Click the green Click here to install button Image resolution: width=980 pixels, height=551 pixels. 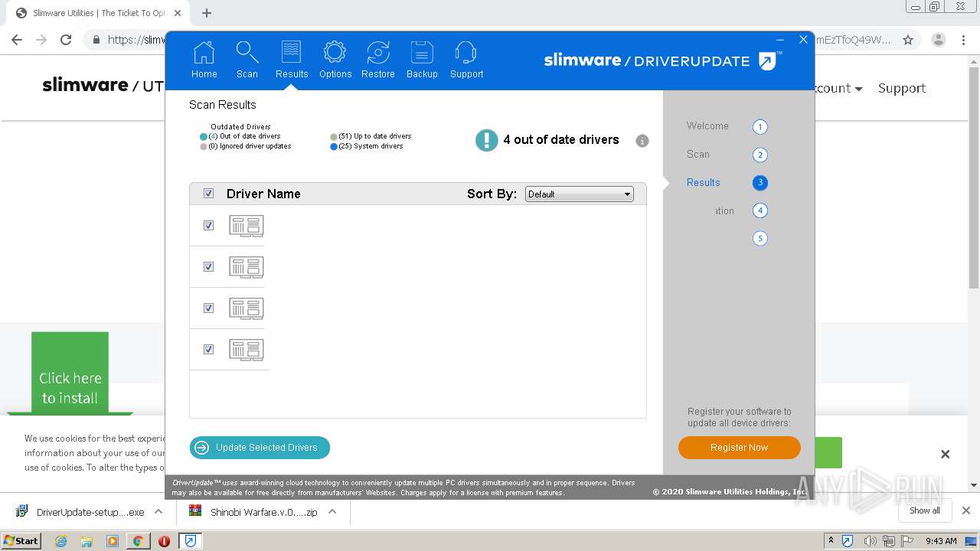70,373
